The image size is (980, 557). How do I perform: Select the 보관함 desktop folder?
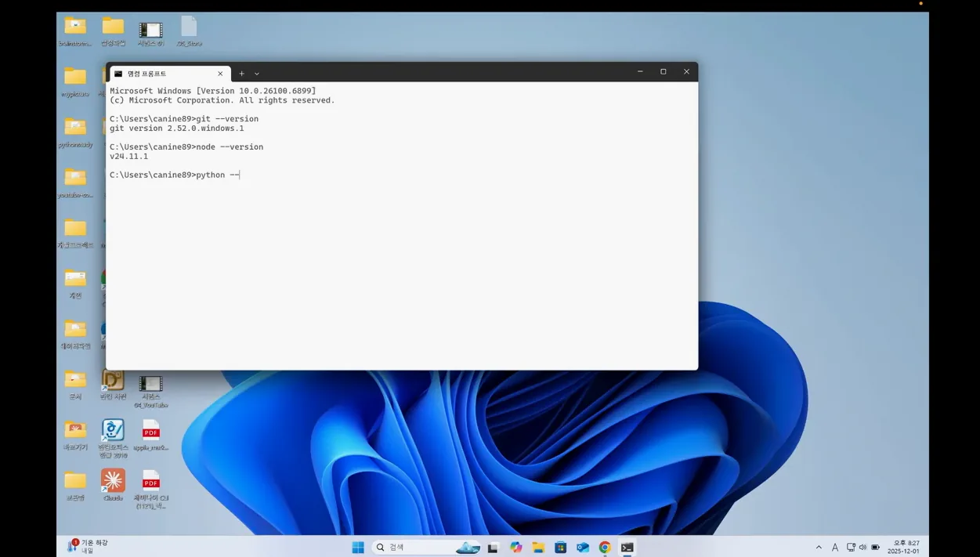pyautogui.click(x=75, y=485)
